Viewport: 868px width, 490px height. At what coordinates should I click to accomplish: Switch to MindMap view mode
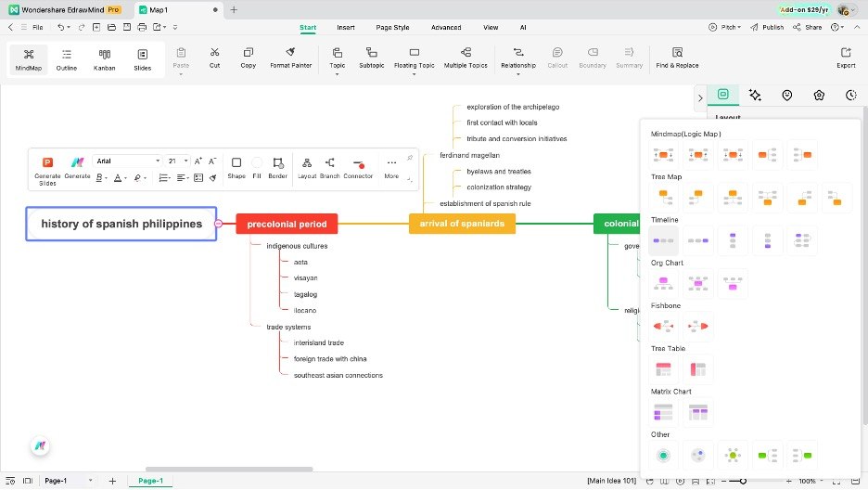(x=28, y=59)
